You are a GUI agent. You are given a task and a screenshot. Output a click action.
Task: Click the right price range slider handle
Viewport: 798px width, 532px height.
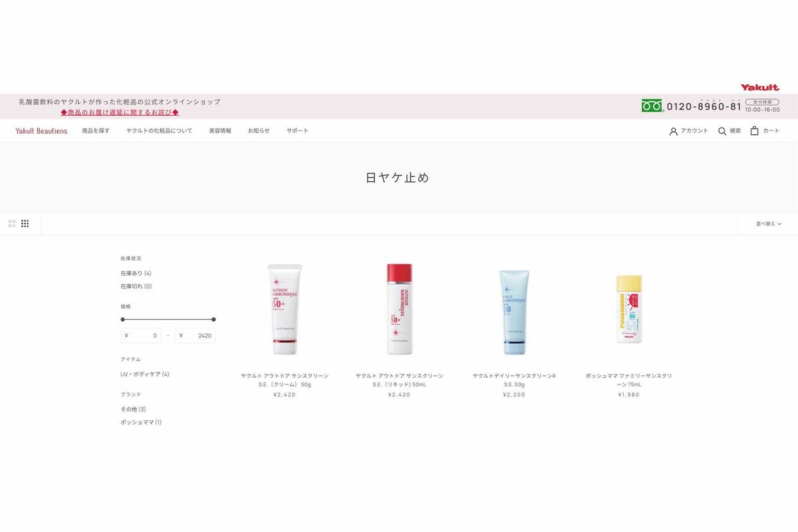tap(213, 320)
